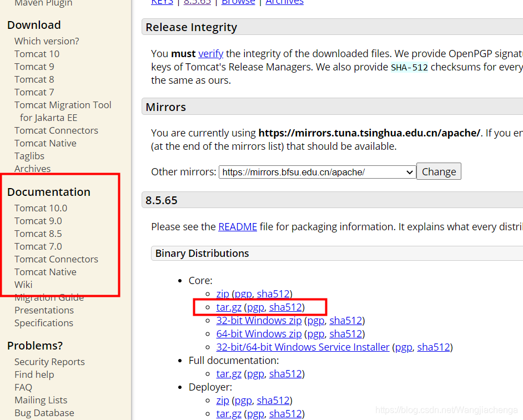Open the FAQ sidebar link

[x=23, y=387]
